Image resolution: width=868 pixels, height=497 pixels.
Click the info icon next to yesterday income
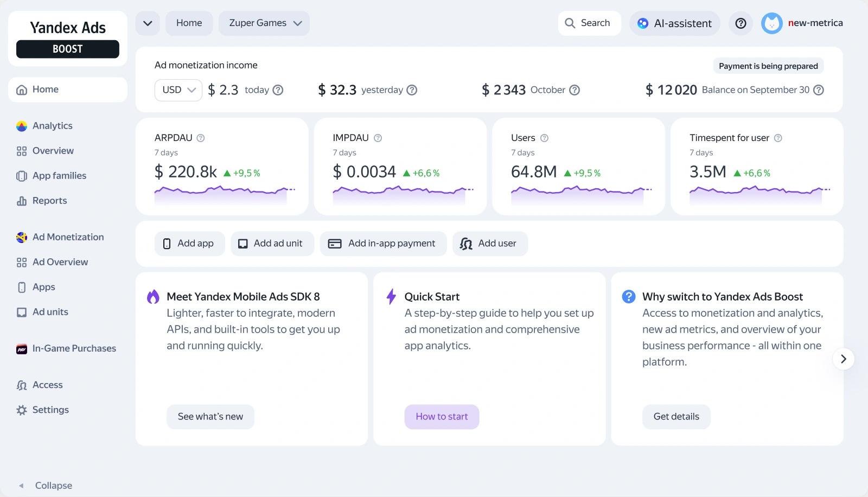click(x=412, y=90)
